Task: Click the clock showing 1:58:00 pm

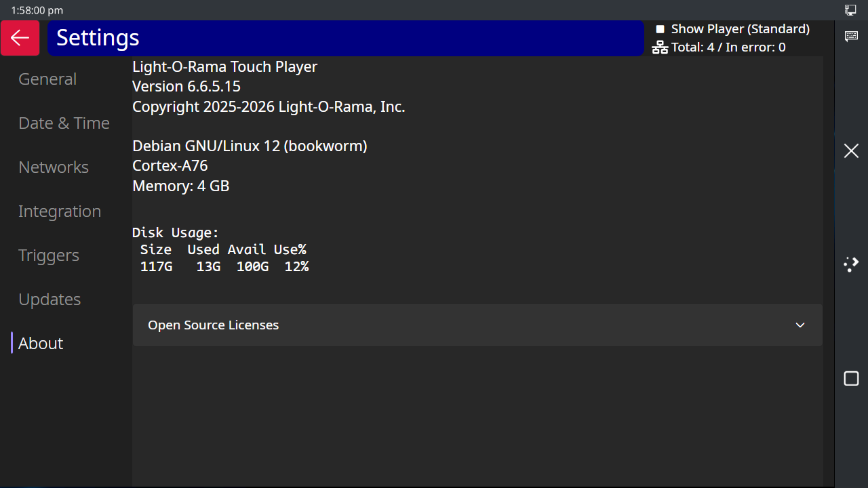Action: click(x=37, y=10)
